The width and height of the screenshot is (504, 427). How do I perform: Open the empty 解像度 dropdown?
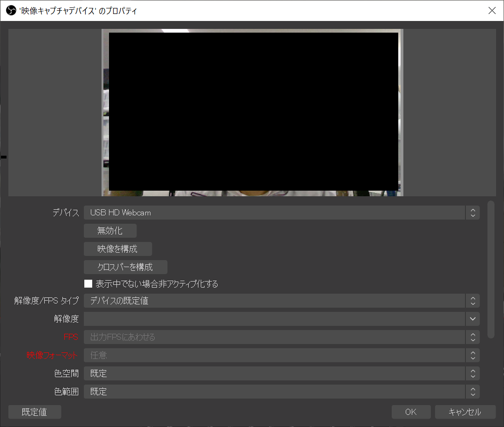point(275,319)
